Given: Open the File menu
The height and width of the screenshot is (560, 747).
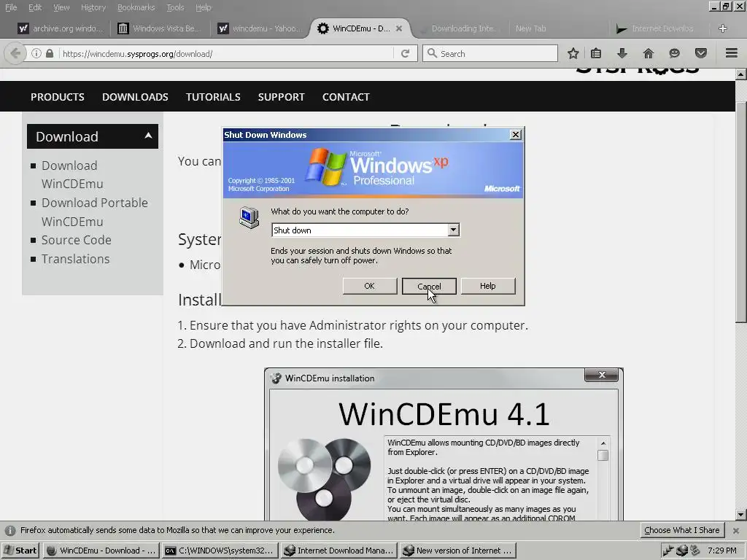Looking at the screenshot, I should pyautogui.click(x=11, y=7).
